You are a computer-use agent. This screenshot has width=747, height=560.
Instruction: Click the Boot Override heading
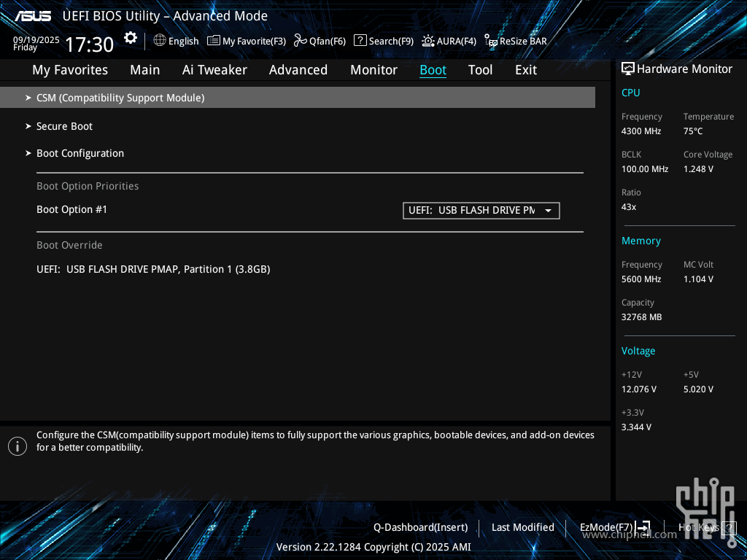pyautogui.click(x=69, y=245)
